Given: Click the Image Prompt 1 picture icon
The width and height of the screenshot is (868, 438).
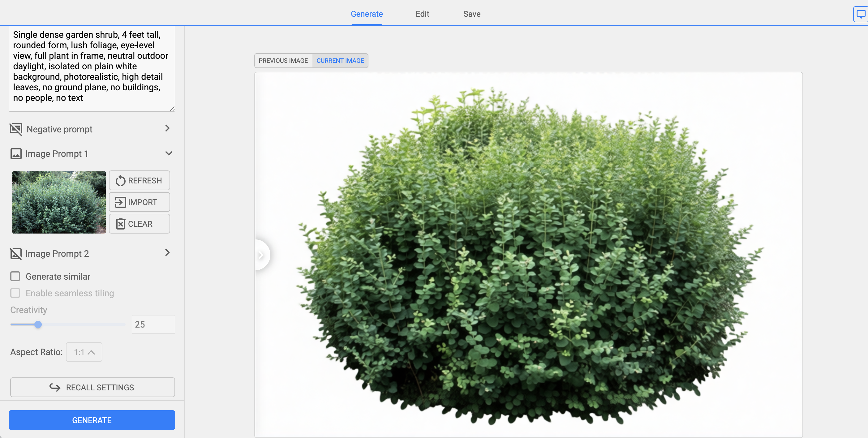Looking at the screenshot, I should [x=16, y=154].
